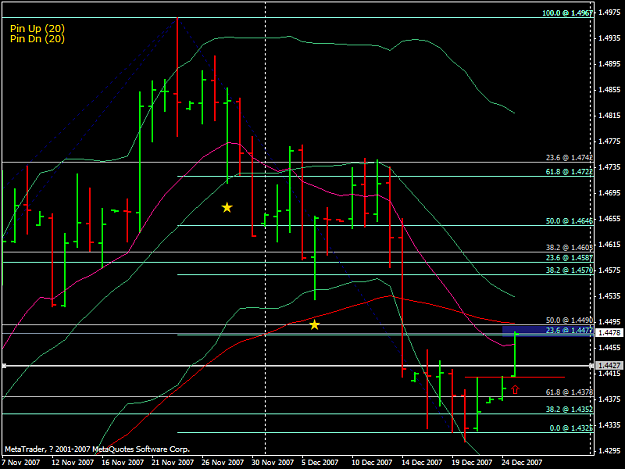
Task: Click the Fibonacci label 38.2 @ 1.4352
Action: click(569, 409)
